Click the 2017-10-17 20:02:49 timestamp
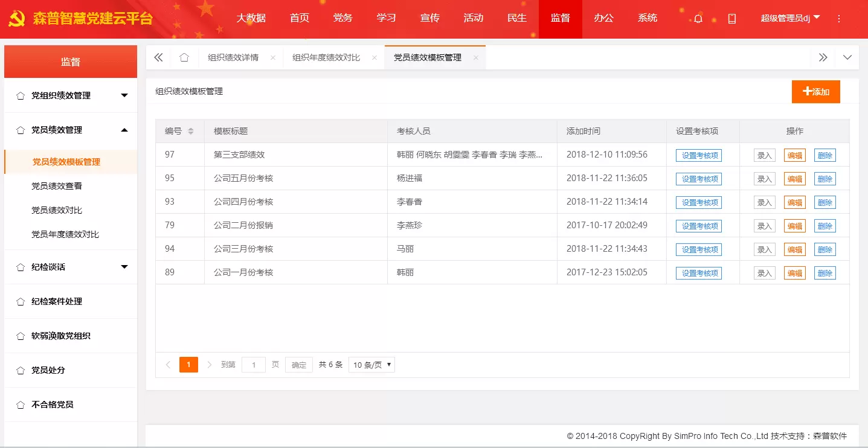Screen dimensions: 868x448 [x=607, y=225]
